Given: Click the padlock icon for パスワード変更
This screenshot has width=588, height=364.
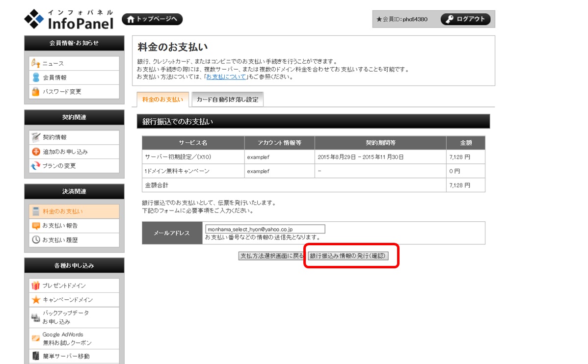Looking at the screenshot, I should (x=36, y=92).
